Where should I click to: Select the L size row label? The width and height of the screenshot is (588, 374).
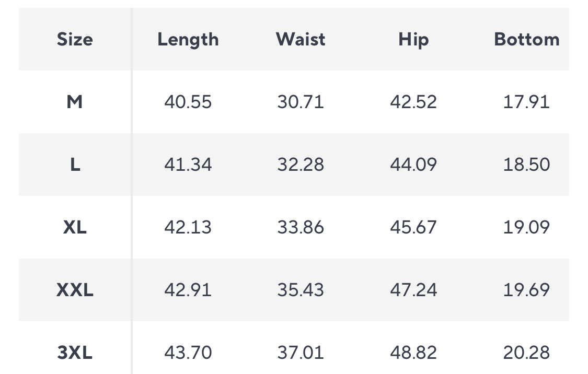coord(75,165)
